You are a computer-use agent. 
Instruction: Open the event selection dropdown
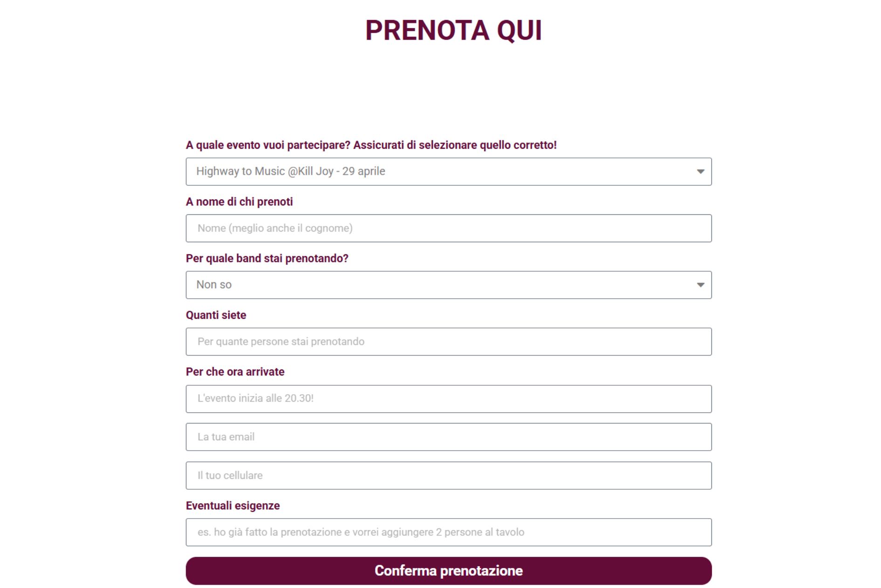point(448,171)
